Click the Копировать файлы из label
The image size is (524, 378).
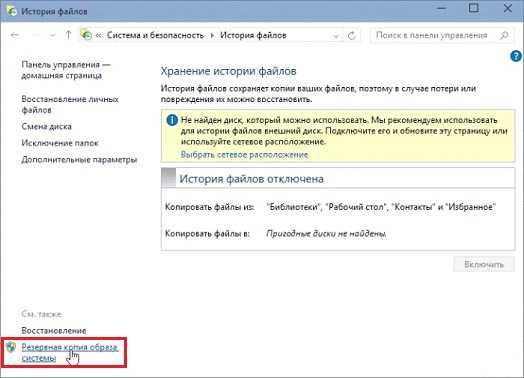point(210,207)
